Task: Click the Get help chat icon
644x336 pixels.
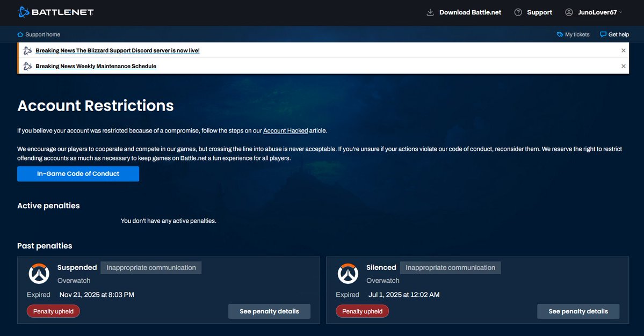Action: click(x=603, y=34)
